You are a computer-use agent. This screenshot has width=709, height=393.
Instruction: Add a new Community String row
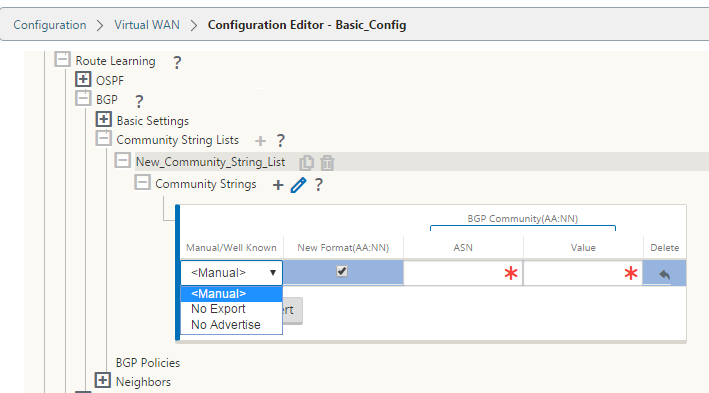pos(278,185)
